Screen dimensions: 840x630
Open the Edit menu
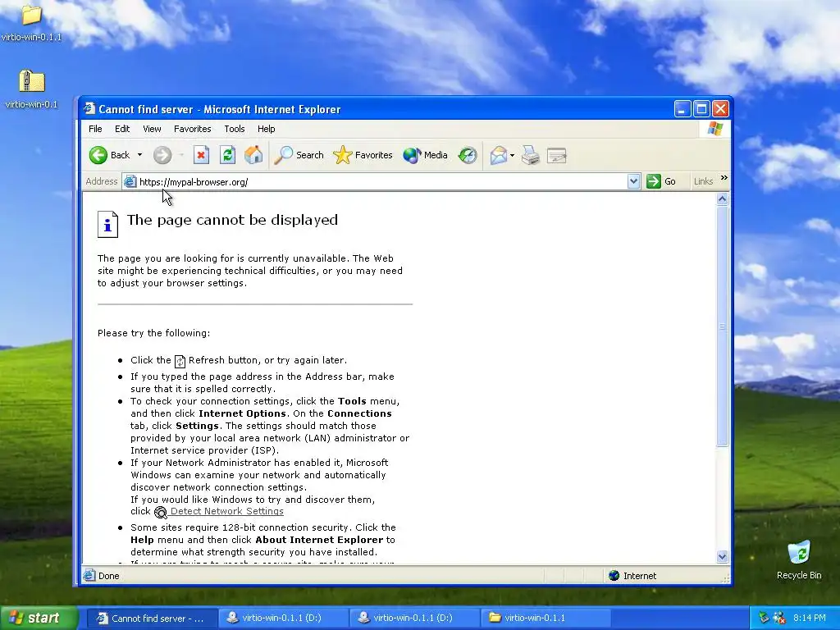(122, 129)
